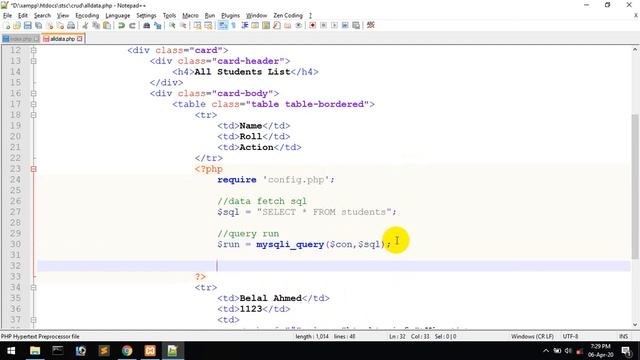Open the File menu
This screenshot has height=360, width=640.
click(x=7, y=15)
